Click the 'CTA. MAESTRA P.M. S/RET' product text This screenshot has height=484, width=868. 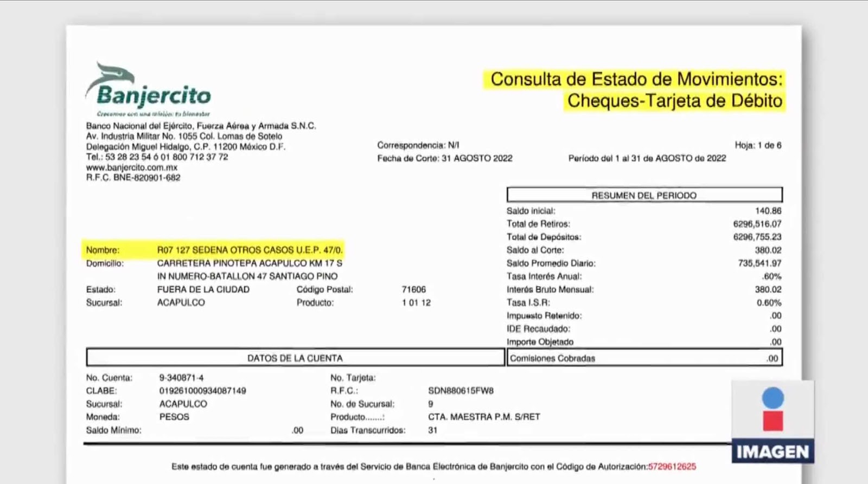pyautogui.click(x=484, y=417)
